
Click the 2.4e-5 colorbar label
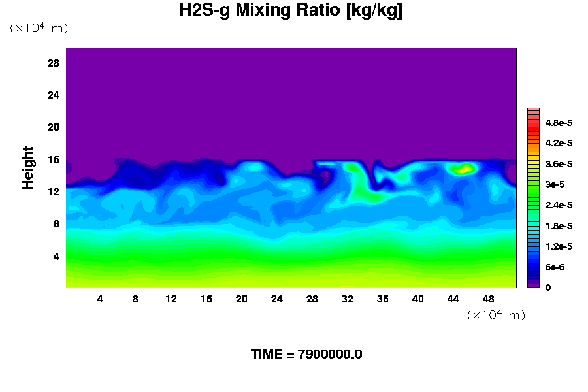559,205
